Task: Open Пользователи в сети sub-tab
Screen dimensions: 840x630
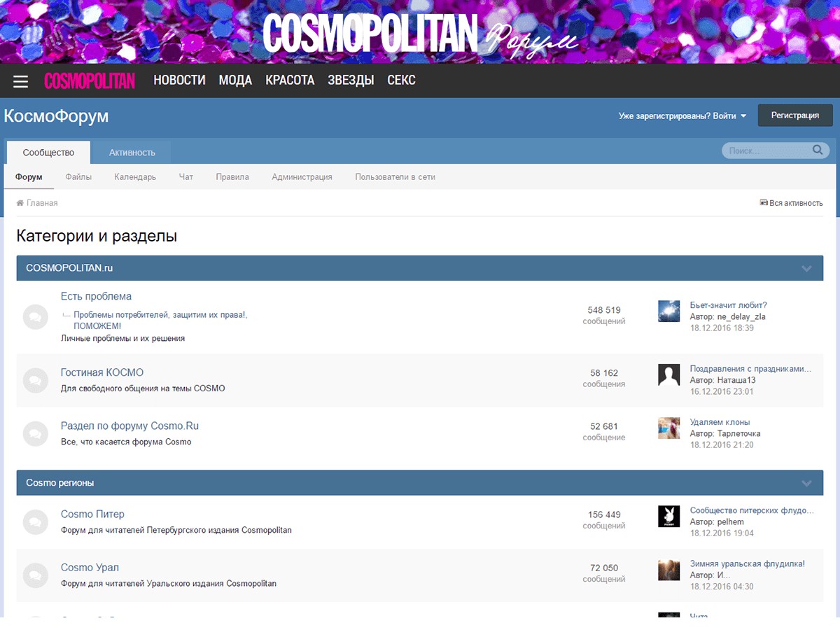Action: 395,177
